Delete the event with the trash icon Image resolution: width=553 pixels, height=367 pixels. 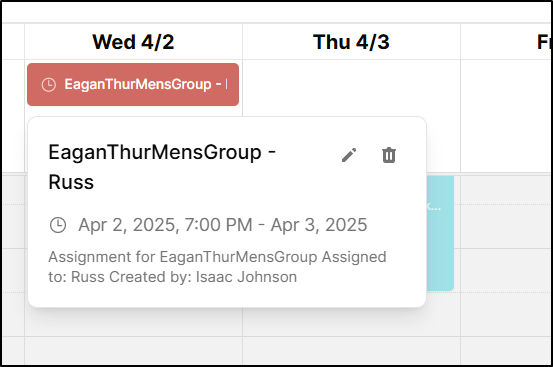[x=389, y=155]
